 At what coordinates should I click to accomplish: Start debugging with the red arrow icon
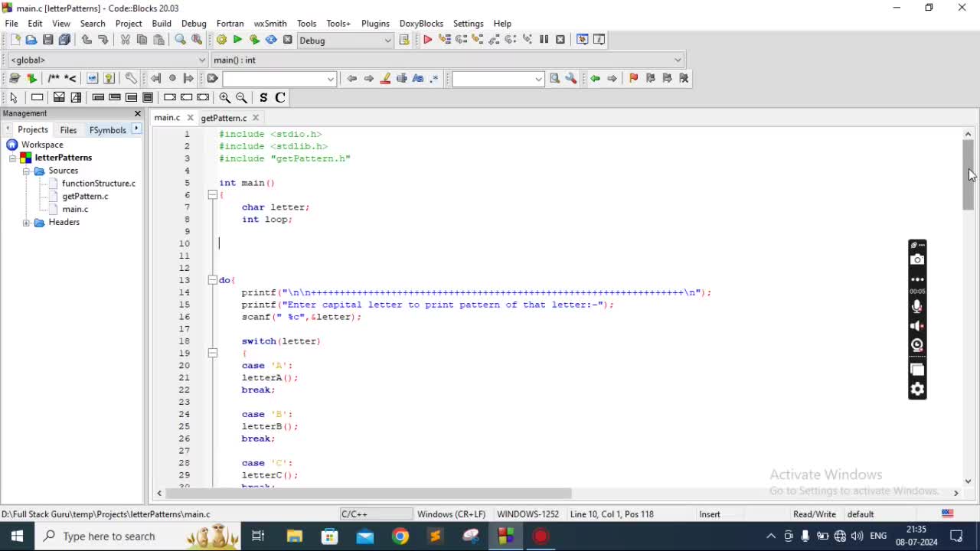pos(427,40)
